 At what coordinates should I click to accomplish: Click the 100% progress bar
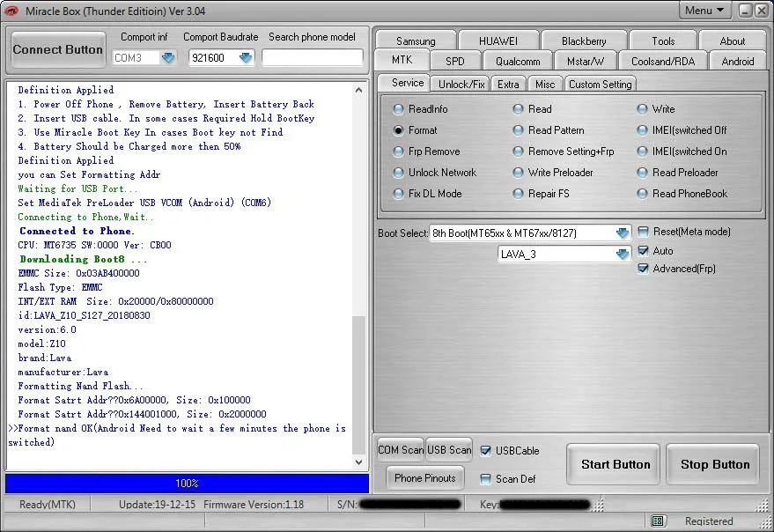click(187, 484)
